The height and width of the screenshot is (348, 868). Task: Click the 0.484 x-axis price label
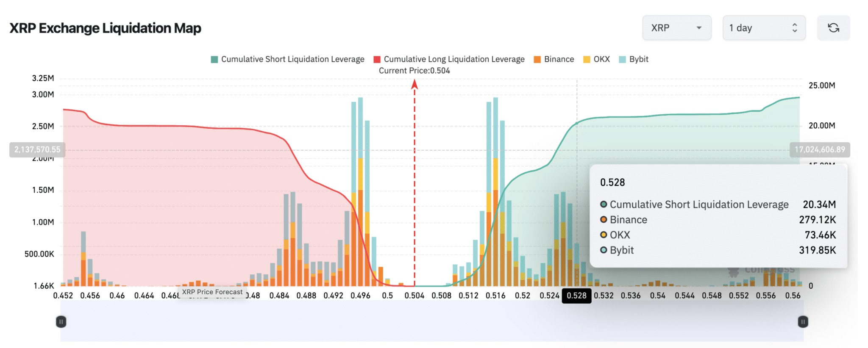point(279,296)
